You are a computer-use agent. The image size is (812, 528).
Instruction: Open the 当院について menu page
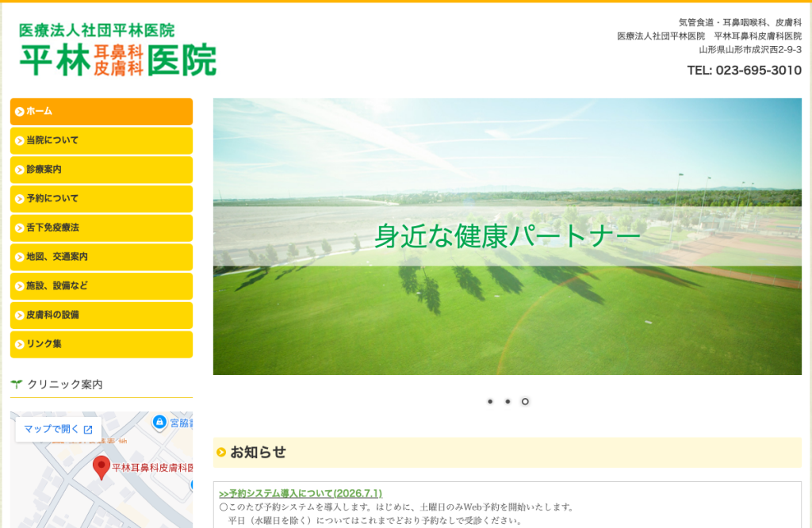pos(101,141)
